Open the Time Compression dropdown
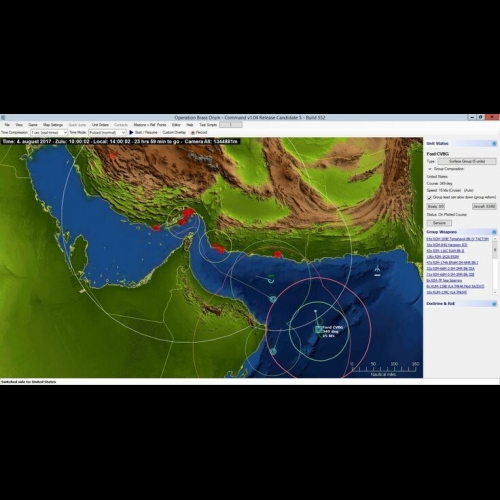The width and height of the screenshot is (500, 500). tap(49, 133)
